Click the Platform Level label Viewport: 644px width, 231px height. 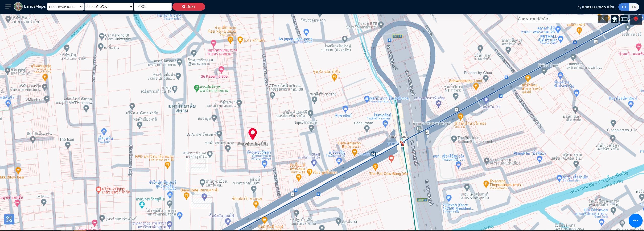tap(398, 137)
